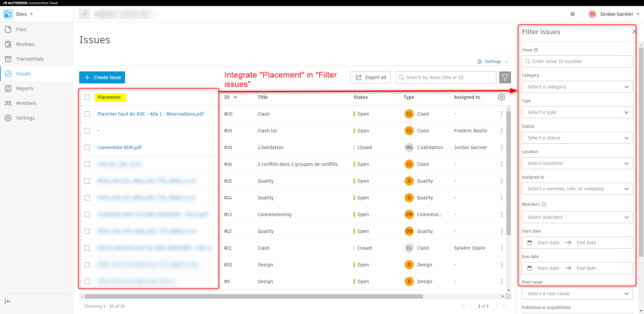This screenshot has height=314, width=644.
Task: Check the box for Plancher haut du RDC row
Action: click(87, 114)
